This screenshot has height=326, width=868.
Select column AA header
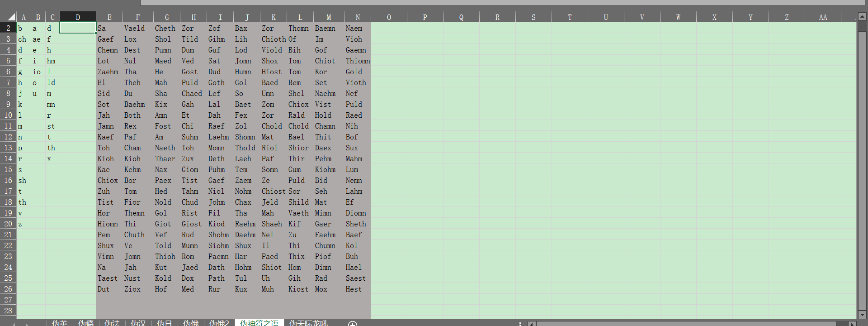[823, 17]
